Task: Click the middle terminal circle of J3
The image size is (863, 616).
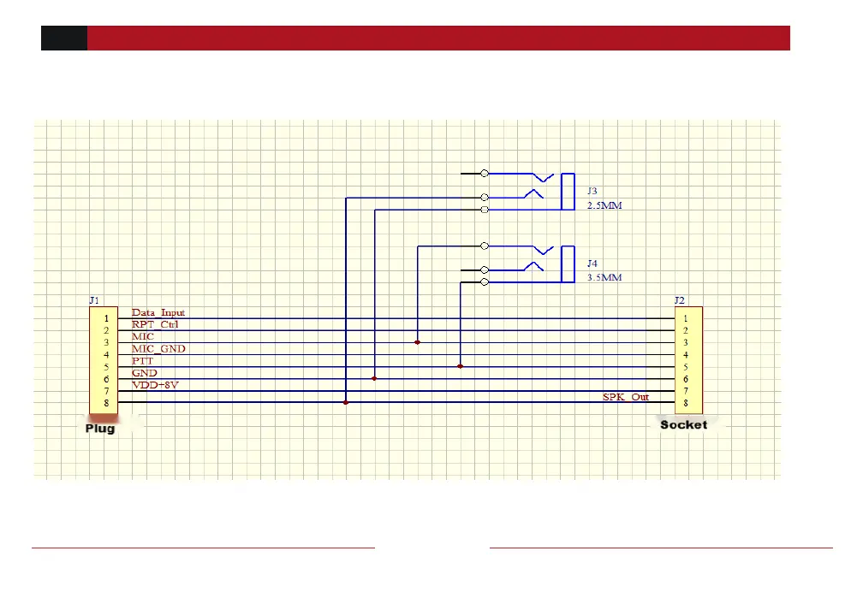Action: 485,197
